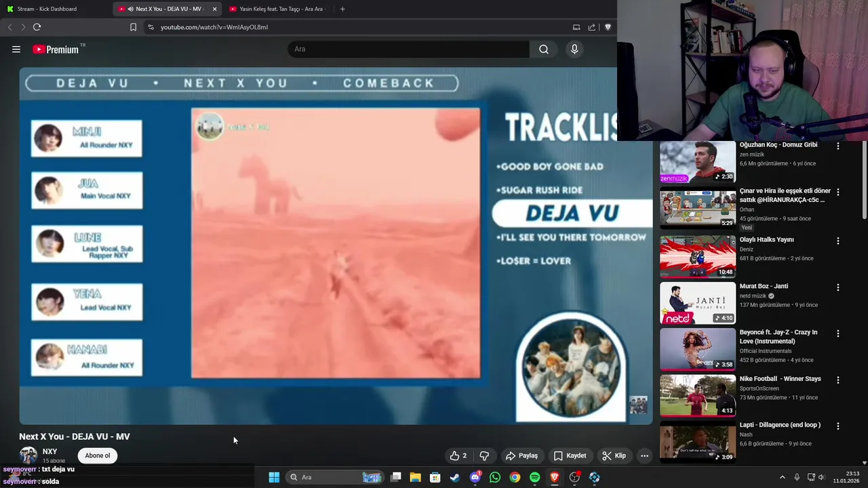Click the address bar URL
Viewport: 868px width, 488px height.
coord(214,27)
